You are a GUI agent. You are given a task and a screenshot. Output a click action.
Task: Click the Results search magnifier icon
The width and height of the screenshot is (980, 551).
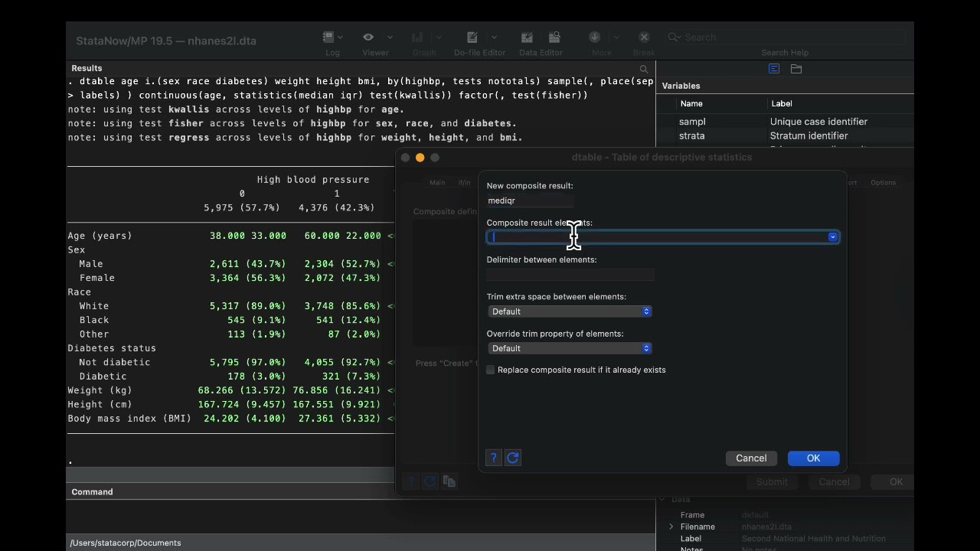pos(644,69)
